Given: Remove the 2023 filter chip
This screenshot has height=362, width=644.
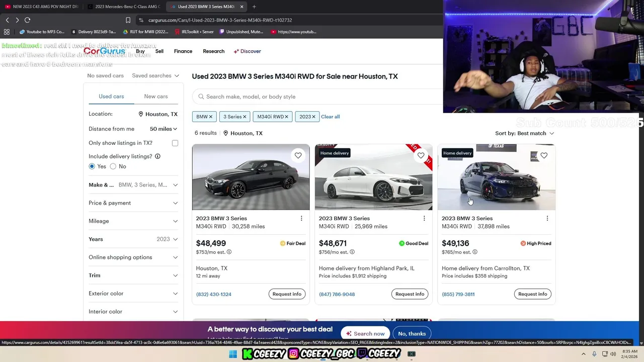Looking at the screenshot, I should (x=313, y=117).
